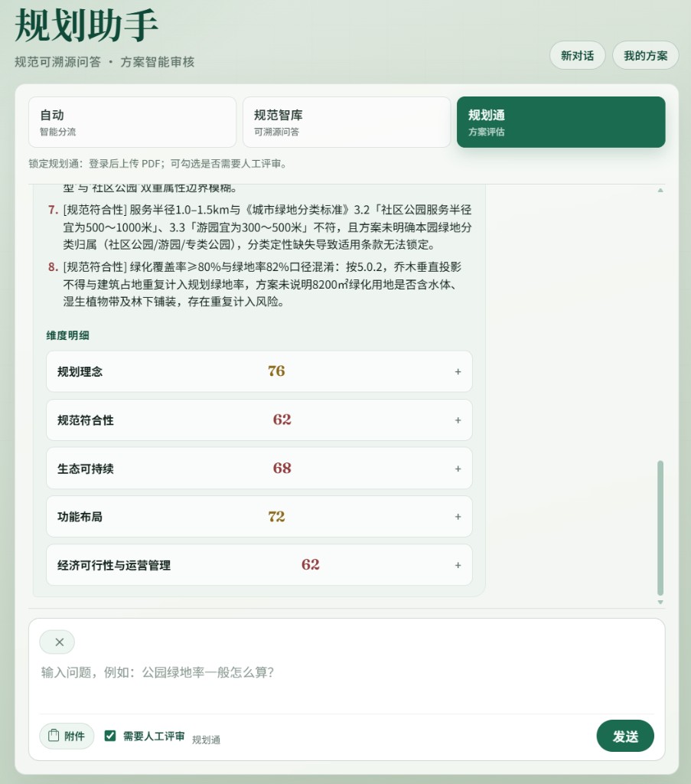Select the 规划通 方案评估 tab
Image resolution: width=691 pixels, height=784 pixels.
[561, 122]
